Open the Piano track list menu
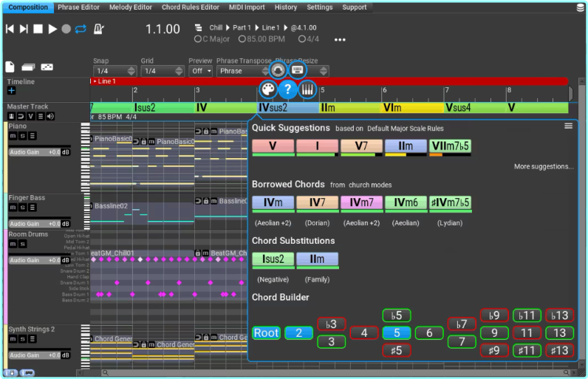588x379 pixels. point(33,136)
